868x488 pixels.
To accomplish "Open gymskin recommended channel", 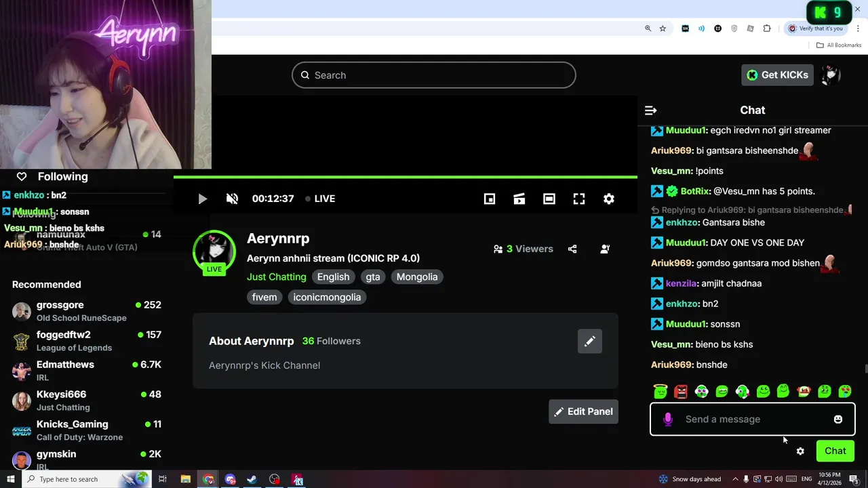I will (87, 460).
